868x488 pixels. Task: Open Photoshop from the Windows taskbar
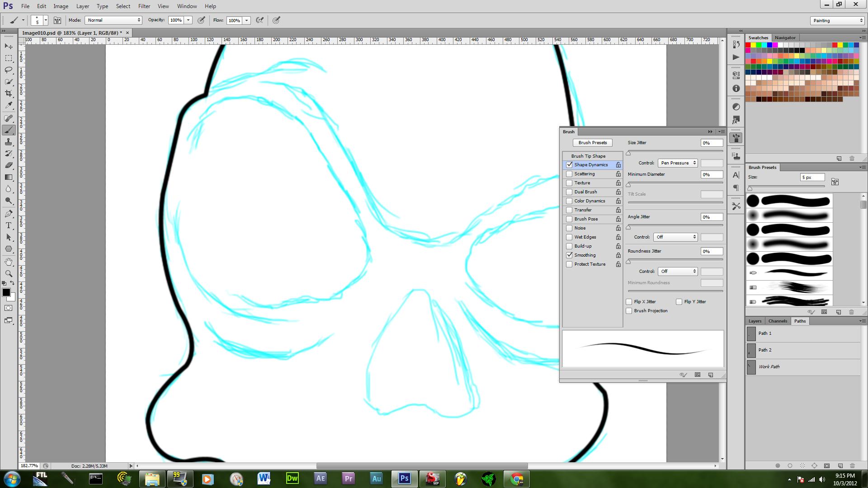pyautogui.click(x=404, y=479)
